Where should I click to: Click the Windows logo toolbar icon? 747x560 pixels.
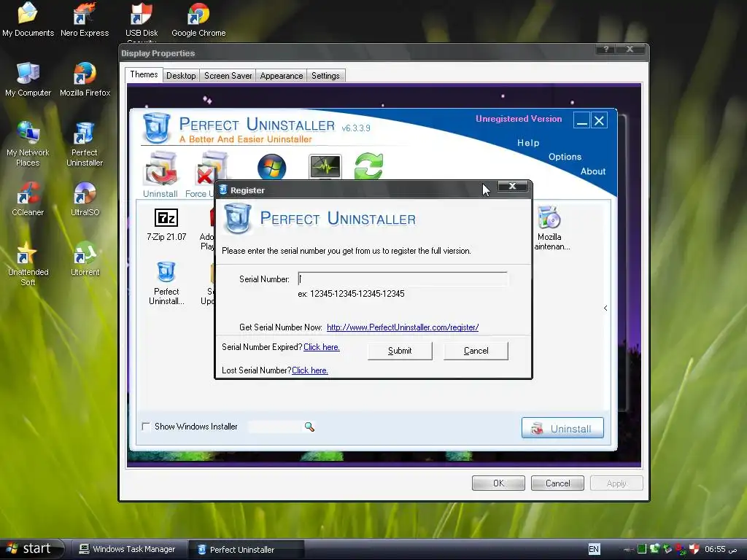[271, 167]
